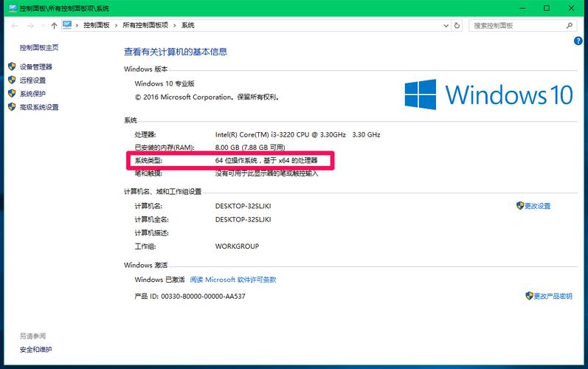Viewport: 588px width, 369px height.
Task: Click the pen and touch value 没有可用于此显示器的笔或触控输入
Action: pyautogui.click(x=266, y=173)
